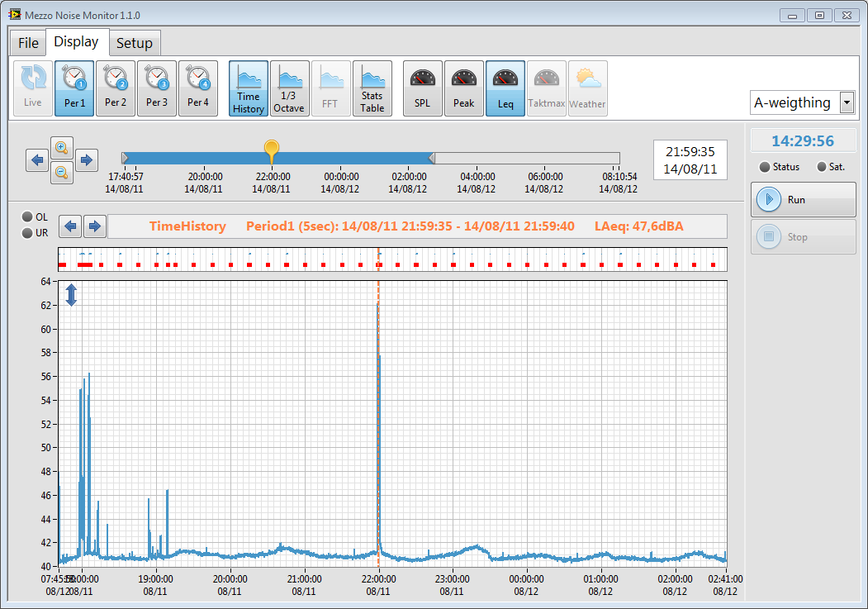Click the vertical scale up-down arrow
Viewport: 868px width, 609px height.
pyautogui.click(x=71, y=295)
